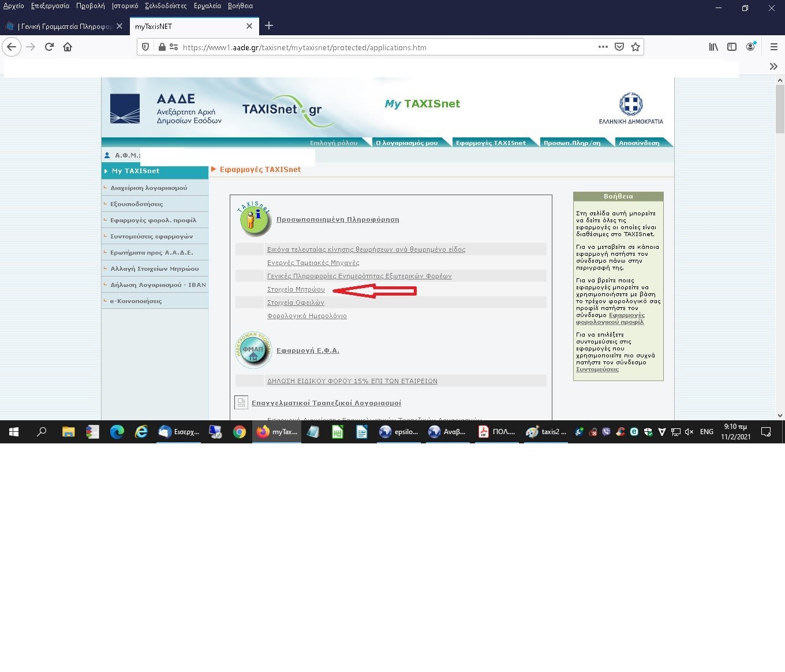The image size is (785, 672).
Task: Open a new tab with plus button
Action: click(269, 25)
